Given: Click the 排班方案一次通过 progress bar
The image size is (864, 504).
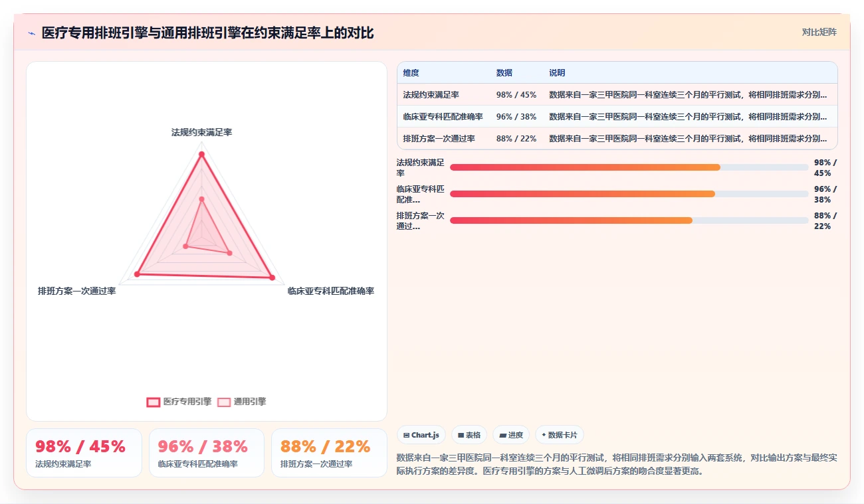Looking at the screenshot, I should 629,220.
